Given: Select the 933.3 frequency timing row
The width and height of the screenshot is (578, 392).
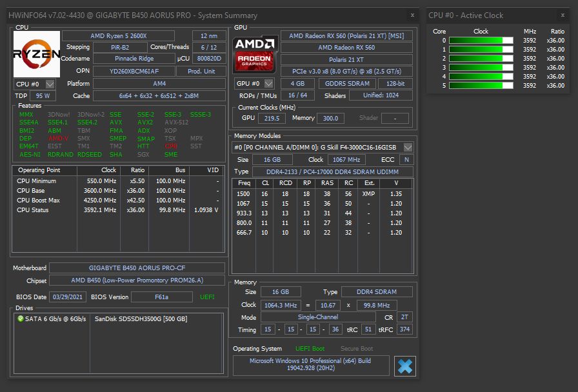Looking at the screenshot, I should click(323, 213).
